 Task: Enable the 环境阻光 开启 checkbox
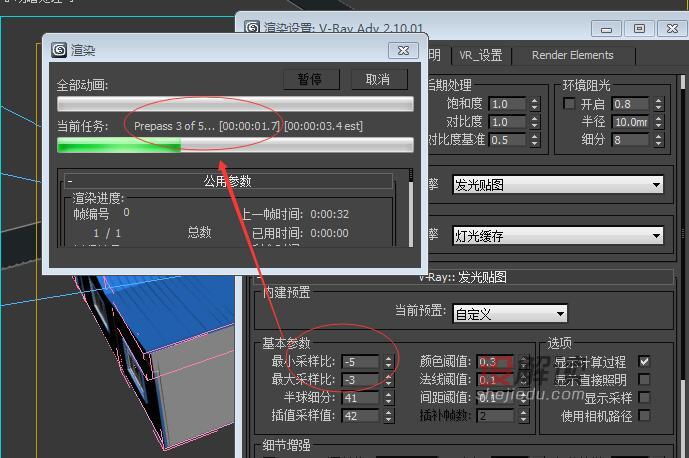click(569, 104)
